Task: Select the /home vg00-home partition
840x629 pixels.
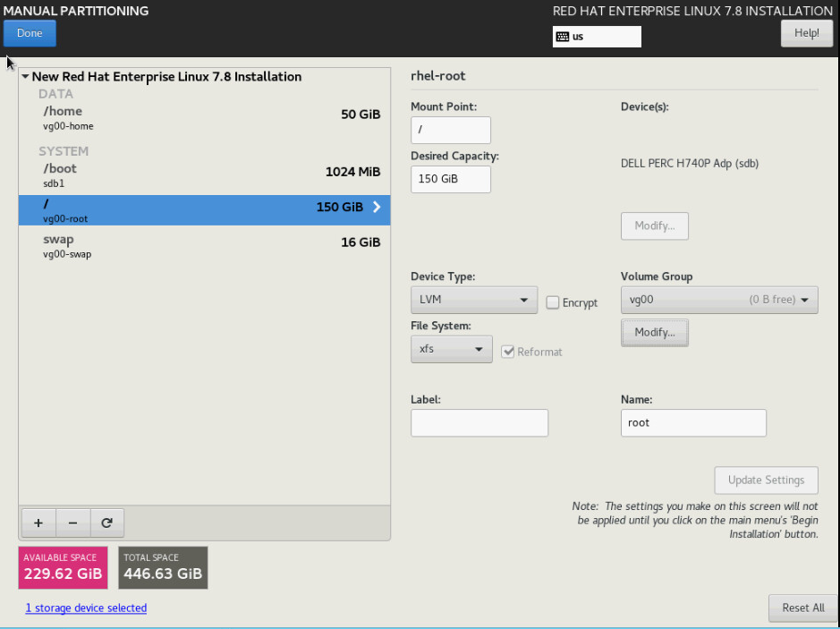Action: [204, 118]
